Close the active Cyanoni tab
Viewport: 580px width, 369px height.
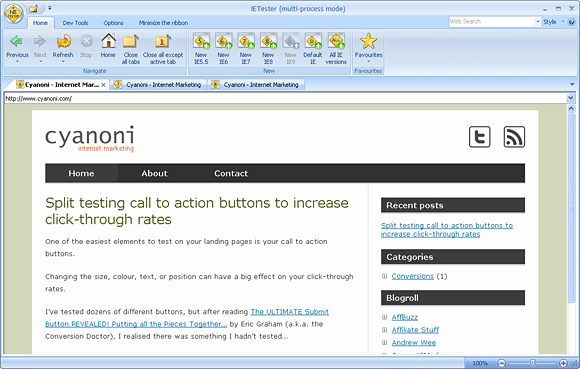tap(104, 85)
